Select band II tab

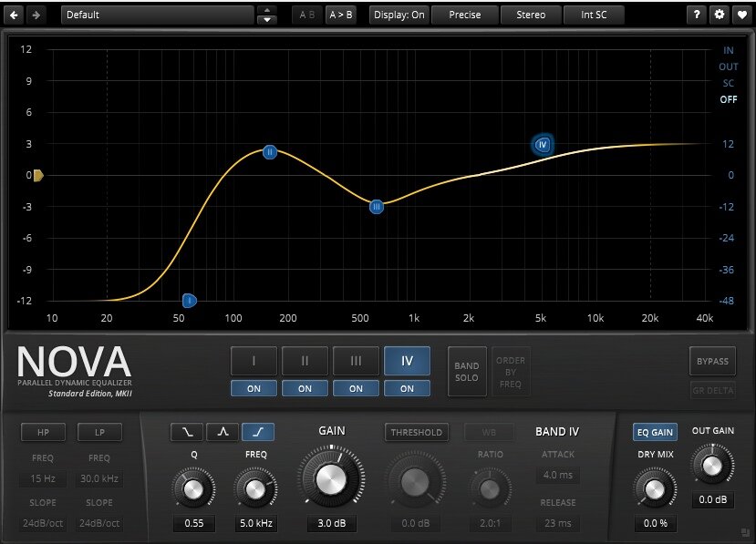[305, 361]
